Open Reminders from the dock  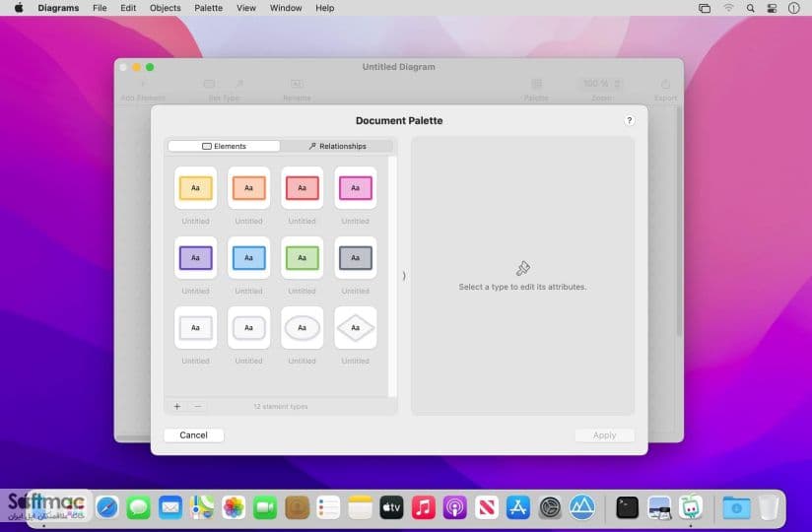(x=328, y=507)
